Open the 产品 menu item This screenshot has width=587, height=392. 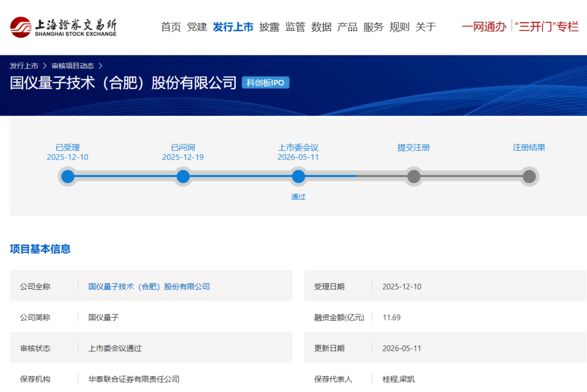[347, 27]
